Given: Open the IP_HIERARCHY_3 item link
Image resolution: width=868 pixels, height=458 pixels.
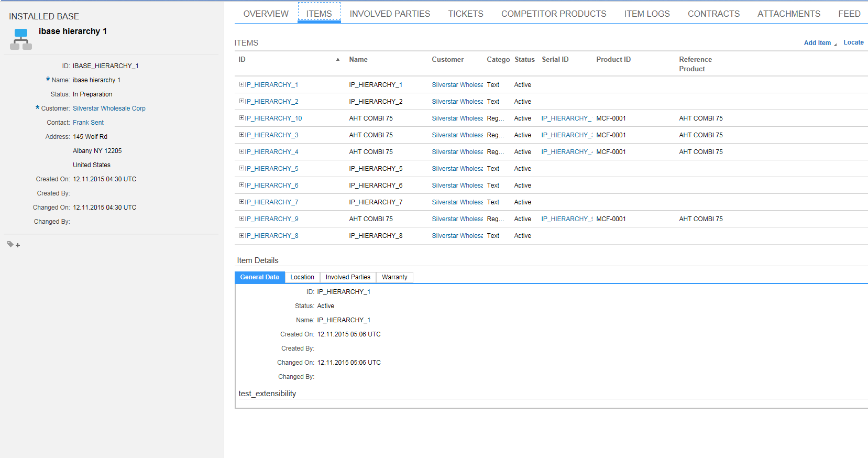Looking at the screenshot, I should (271, 135).
